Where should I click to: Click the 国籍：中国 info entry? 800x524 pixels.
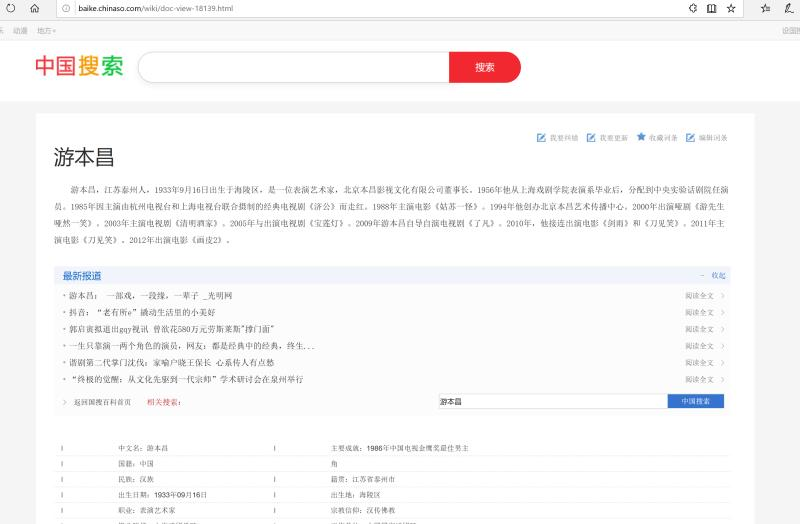[136, 464]
